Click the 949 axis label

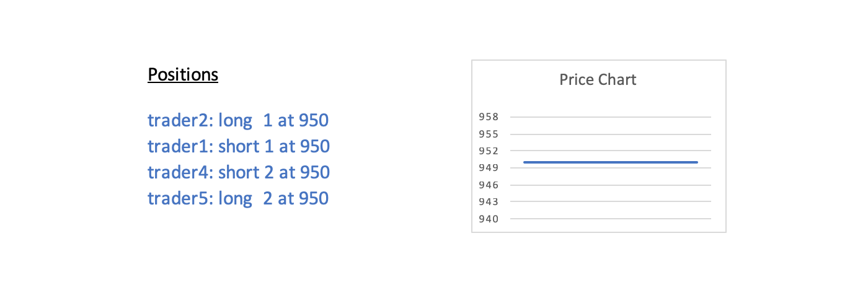(489, 168)
